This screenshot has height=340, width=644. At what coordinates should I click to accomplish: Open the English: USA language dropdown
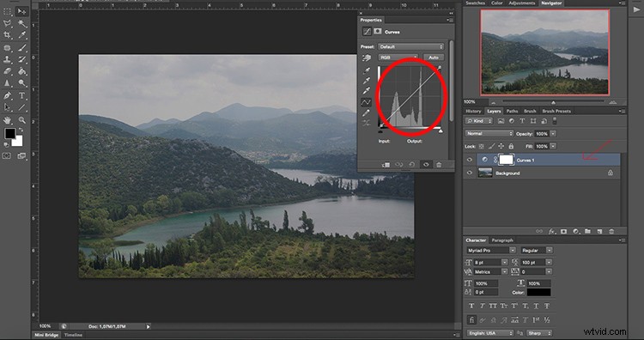pos(490,333)
